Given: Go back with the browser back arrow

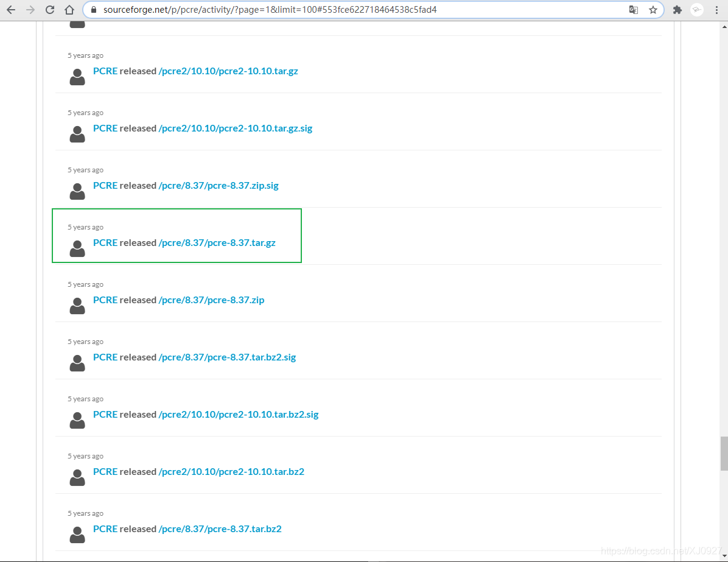Looking at the screenshot, I should click(x=11, y=10).
